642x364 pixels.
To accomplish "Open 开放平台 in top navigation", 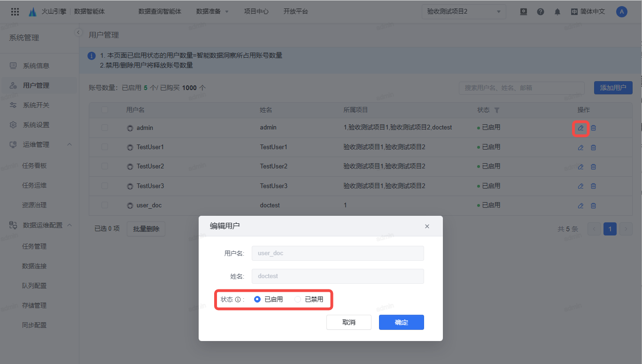I will pyautogui.click(x=296, y=11).
